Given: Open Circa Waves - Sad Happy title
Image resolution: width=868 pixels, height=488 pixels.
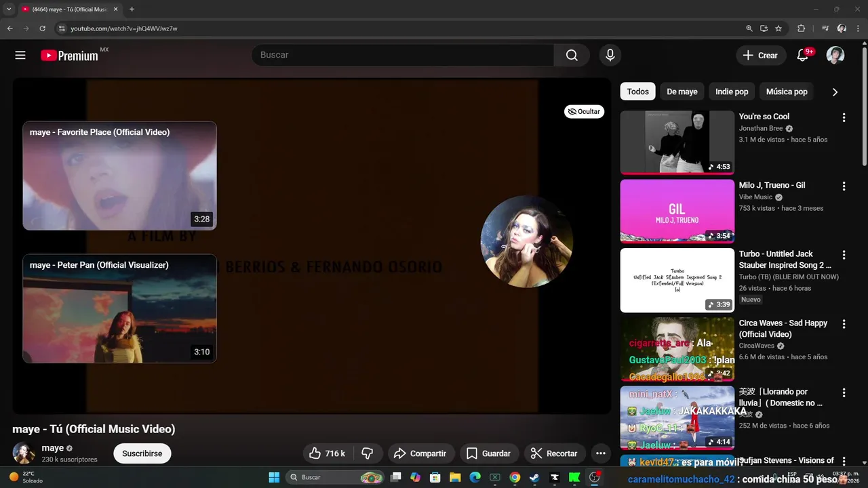Looking at the screenshot, I should (783, 329).
